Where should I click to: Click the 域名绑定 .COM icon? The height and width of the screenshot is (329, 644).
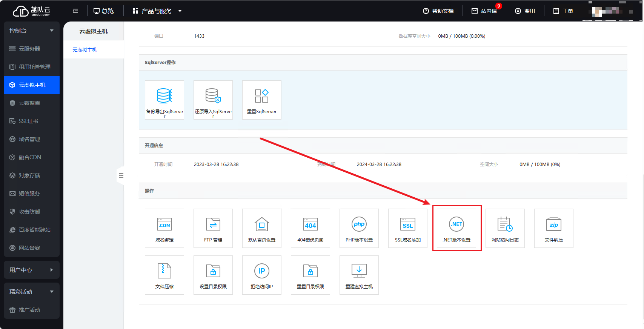[x=164, y=228]
